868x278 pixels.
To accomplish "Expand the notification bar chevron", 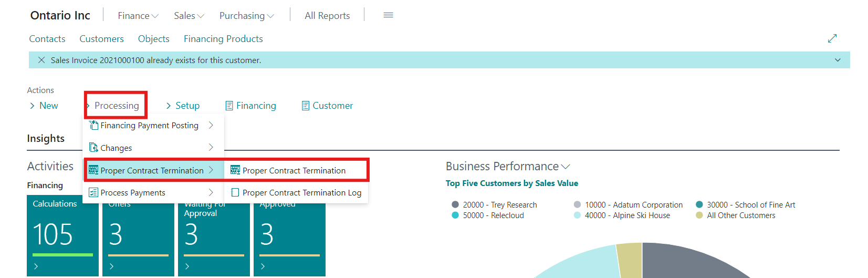I will pyautogui.click(x=838, y=60).
